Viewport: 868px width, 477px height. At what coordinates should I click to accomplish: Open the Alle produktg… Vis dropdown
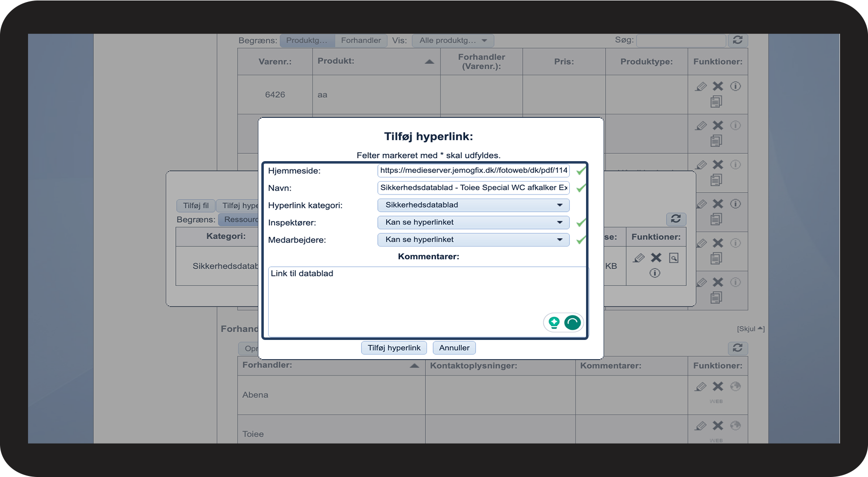pyautogui.click(x=452, y=40)
